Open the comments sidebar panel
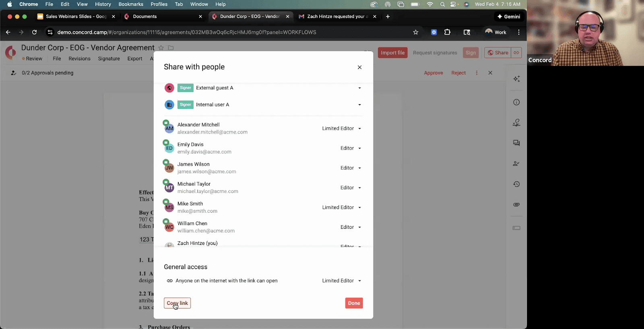 coord(516,143)
